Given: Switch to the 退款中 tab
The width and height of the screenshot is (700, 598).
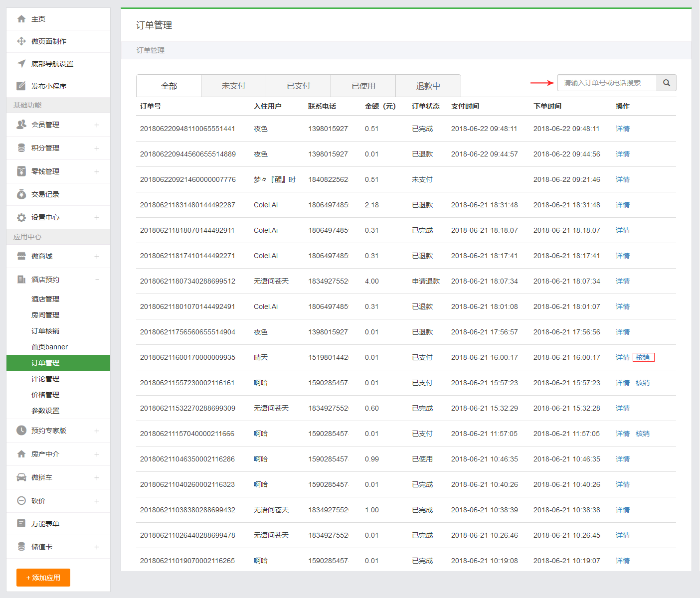Looking at the screenshot, I should point(428,86).
